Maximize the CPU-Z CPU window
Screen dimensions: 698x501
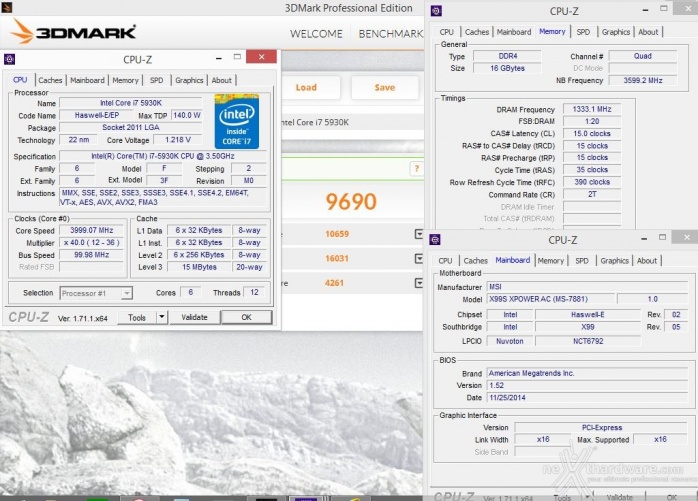pyautogui.click(x=237, y=57)
